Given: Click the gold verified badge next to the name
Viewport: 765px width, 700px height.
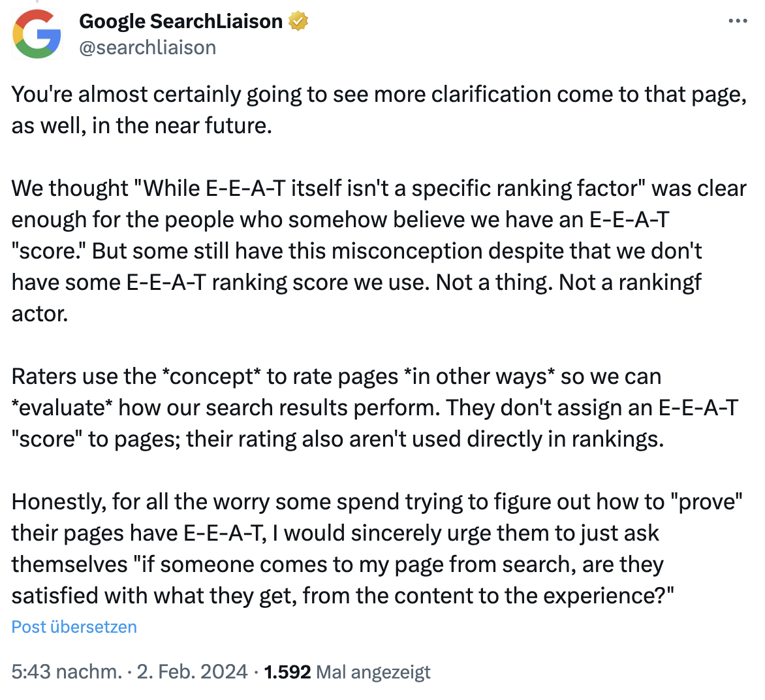Looking at the screenshot, I should [298, 20].
